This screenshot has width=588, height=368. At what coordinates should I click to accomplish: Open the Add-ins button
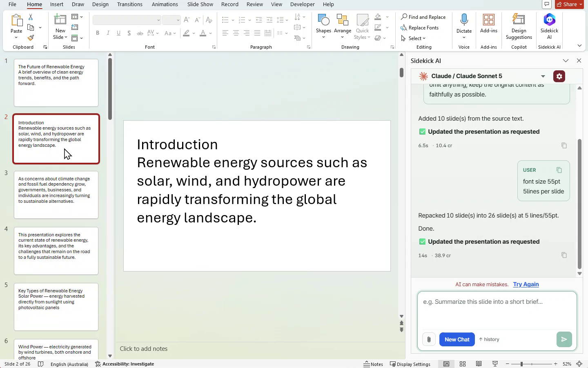point(489,24)
